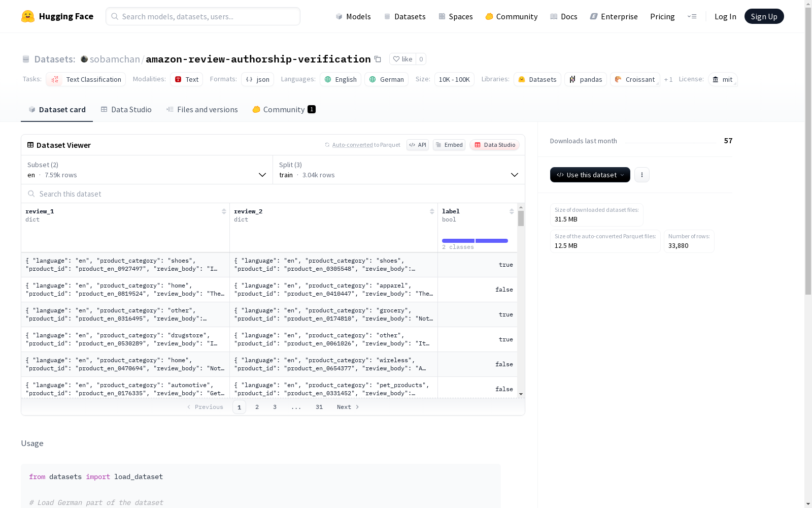Expand the Subset dropdown
The width and height of the screenshot is (812, 508).
(147, 170)
